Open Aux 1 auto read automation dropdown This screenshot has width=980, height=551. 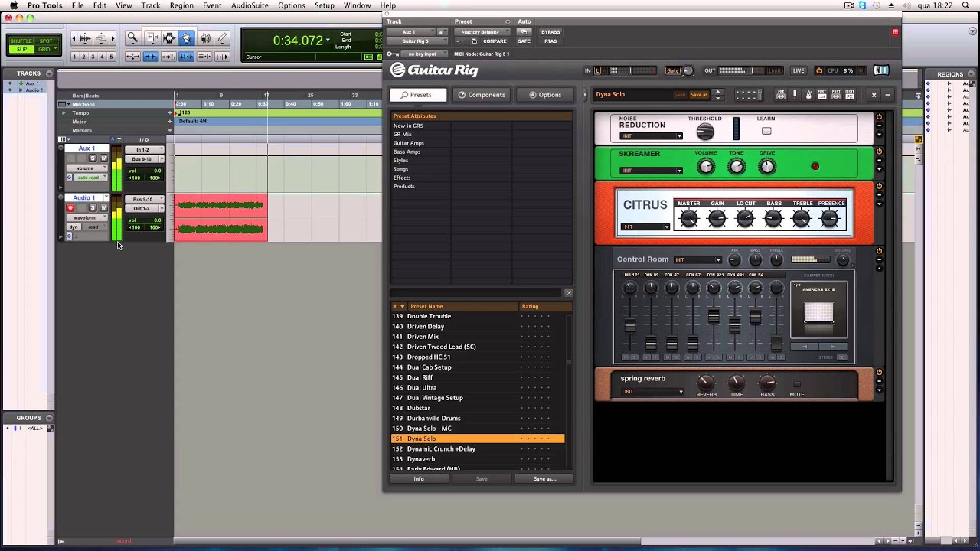click(x=90, y=178)
